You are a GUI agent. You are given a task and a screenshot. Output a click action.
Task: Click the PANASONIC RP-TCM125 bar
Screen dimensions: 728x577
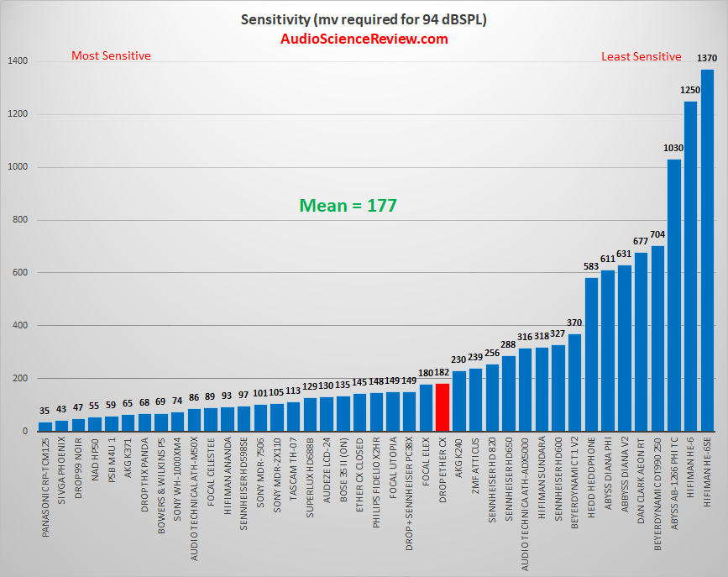[45, 427]
